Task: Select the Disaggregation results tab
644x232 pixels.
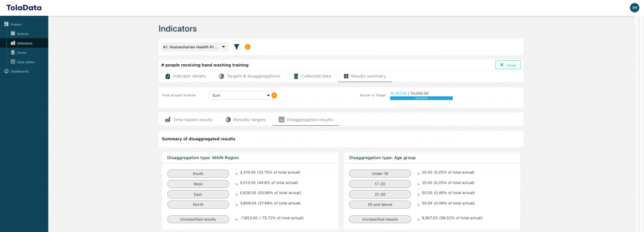Action: 306,120
